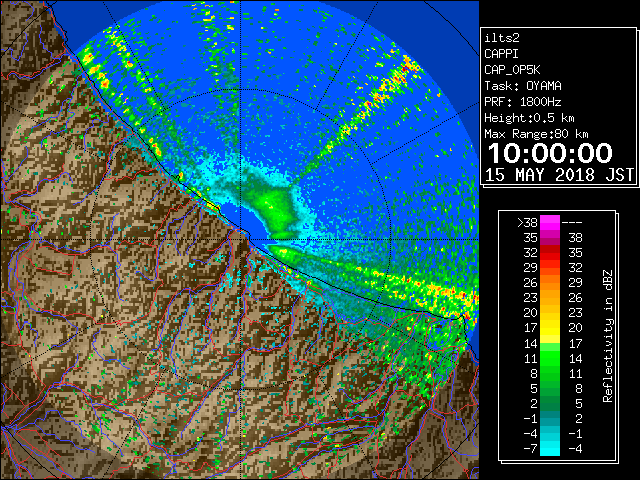
Task: Click the 'Max Range:80 km' text
Action: (x=536, y=134)
